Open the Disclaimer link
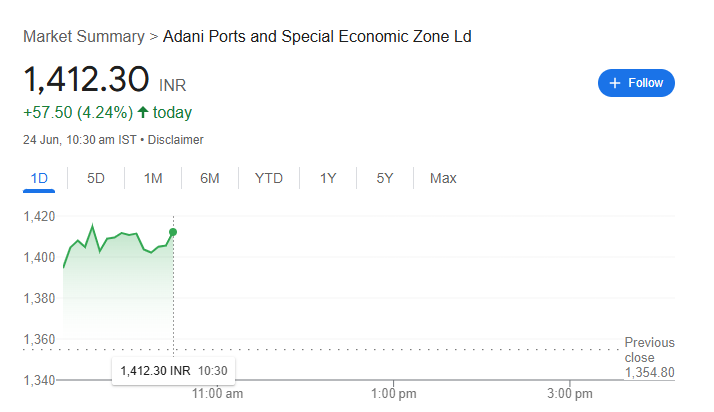Image resolution: width=714 pixels, height=412 pixels. click(x=175, y=140)
